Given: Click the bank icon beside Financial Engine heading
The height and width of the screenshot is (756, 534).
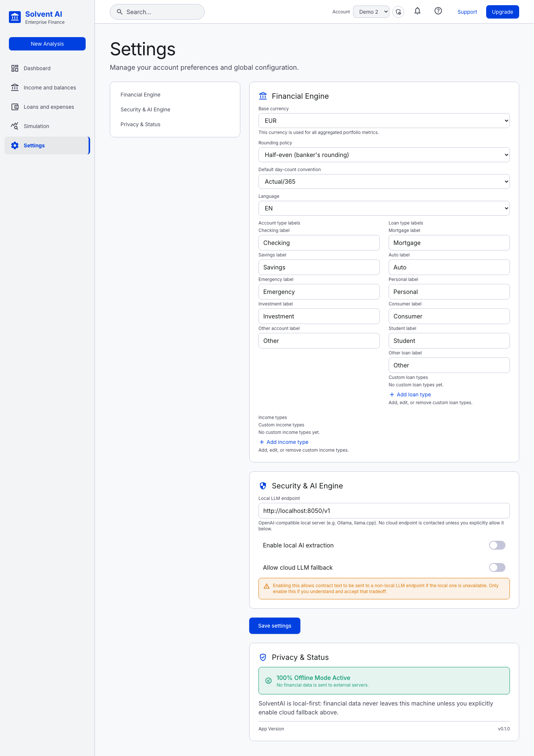Looking at the screenshot, I should pos(263,96).
